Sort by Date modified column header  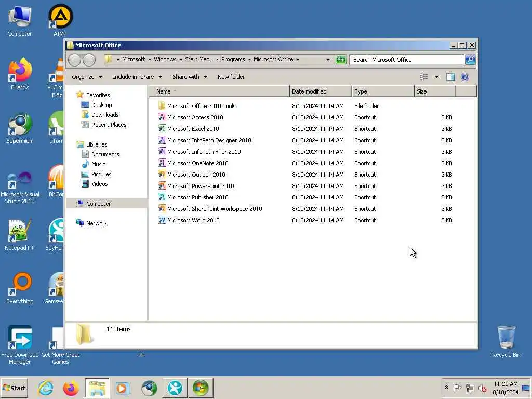point(321,91)
